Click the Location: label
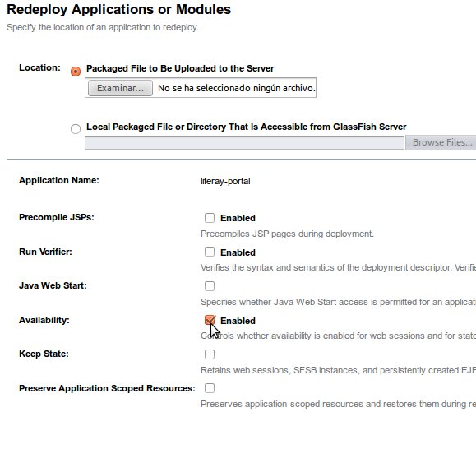 (39, 67)
